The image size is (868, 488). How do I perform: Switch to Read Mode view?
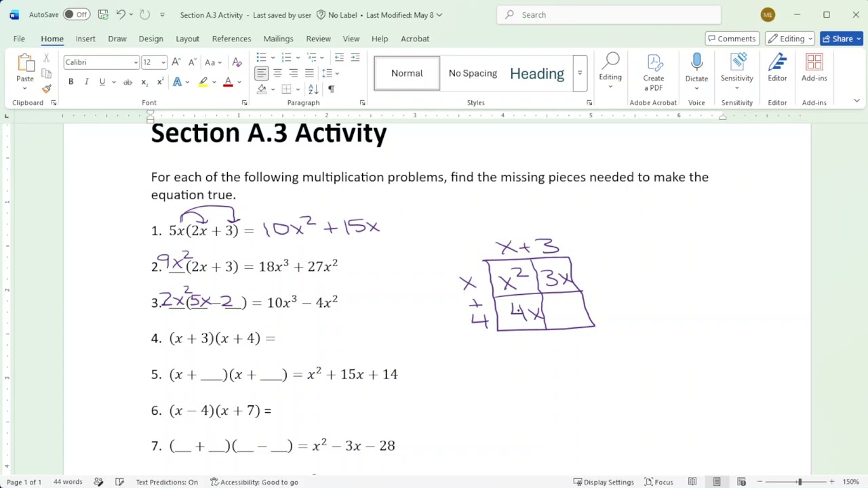692,482
